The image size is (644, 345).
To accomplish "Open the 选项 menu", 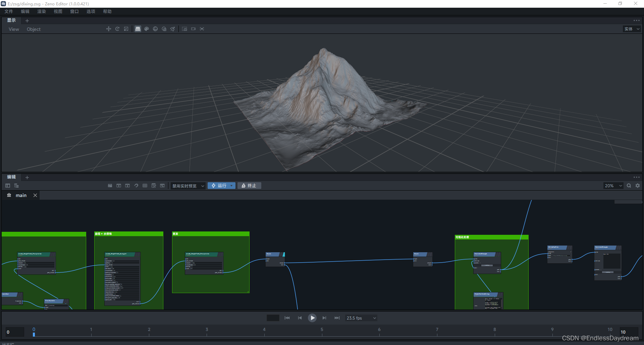I will [91, 11].
